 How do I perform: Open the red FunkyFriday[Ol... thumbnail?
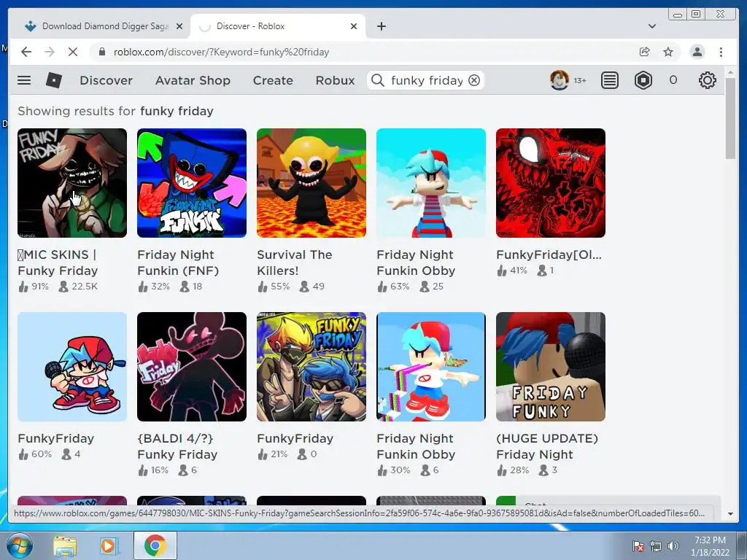[x=551, y=183]
